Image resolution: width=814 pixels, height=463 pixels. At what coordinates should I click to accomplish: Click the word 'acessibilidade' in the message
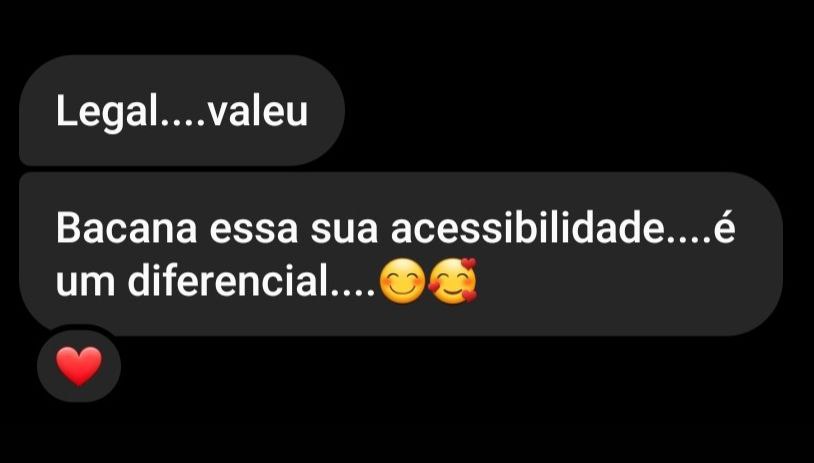pyautogui.click(x=527, y=228)
